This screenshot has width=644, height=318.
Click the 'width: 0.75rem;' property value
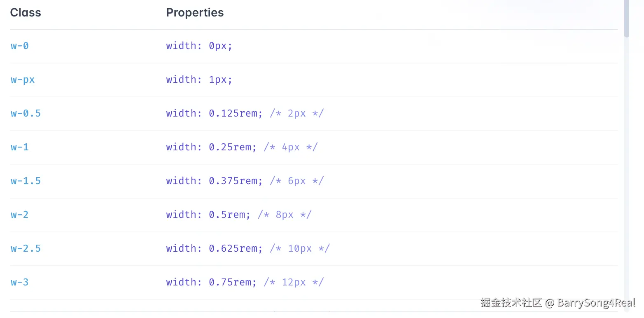pos(211,282)
